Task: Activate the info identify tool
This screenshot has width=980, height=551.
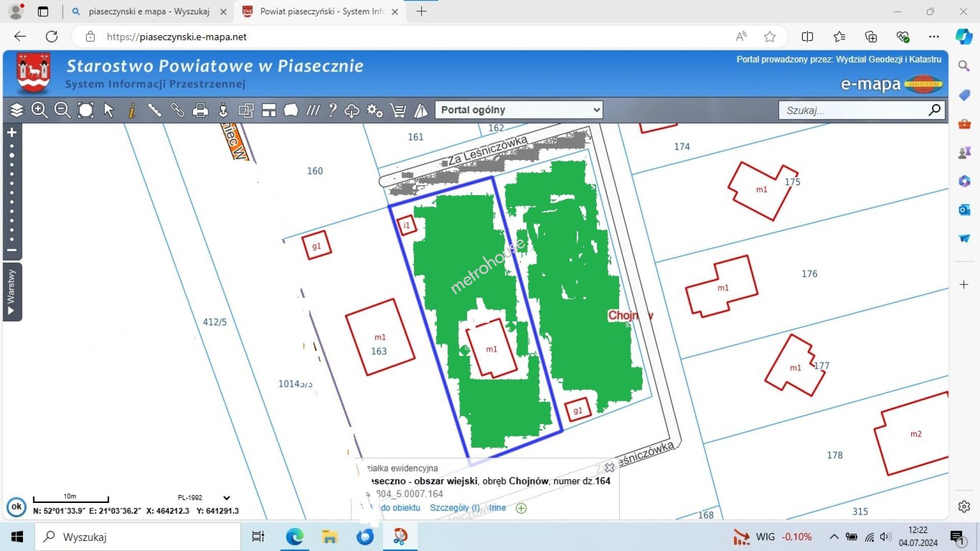Action: click(x=132, y=110)
